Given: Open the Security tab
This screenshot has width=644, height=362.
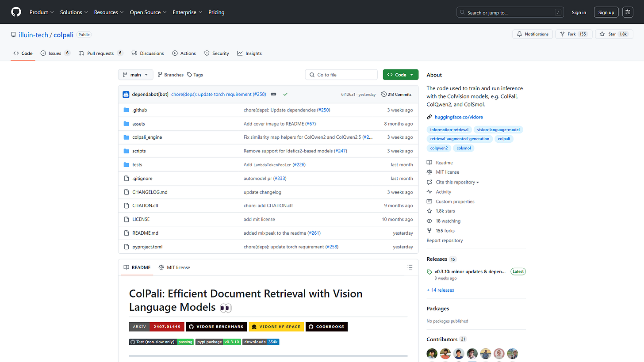Looking at the screenshot, I should (x=217, y=53).
